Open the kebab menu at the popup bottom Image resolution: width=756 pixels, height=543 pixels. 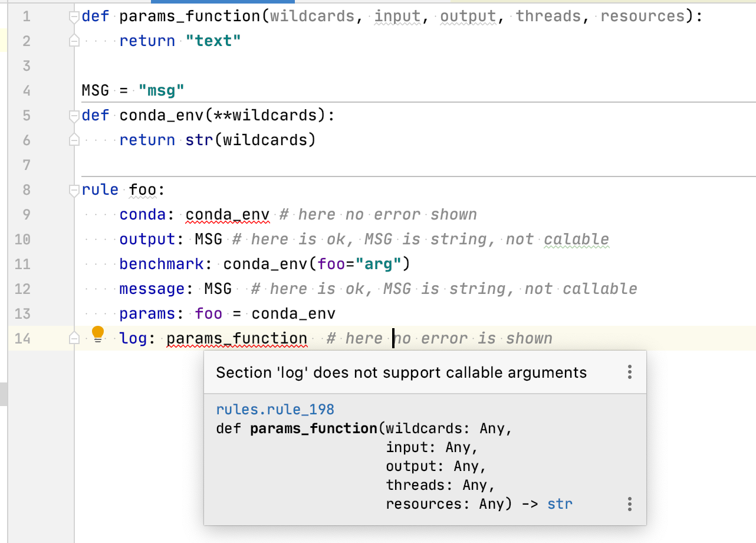(630, 504)
